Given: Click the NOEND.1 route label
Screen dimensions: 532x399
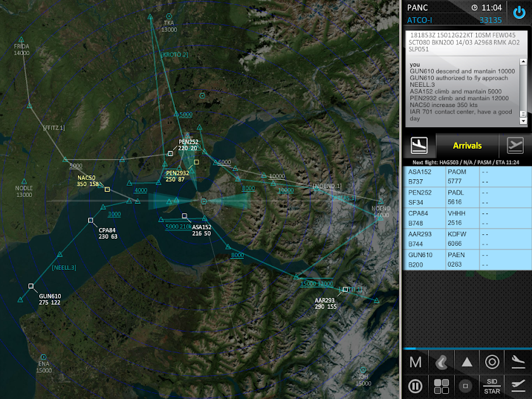Looking at the screenshot, I should click(327, 186).
